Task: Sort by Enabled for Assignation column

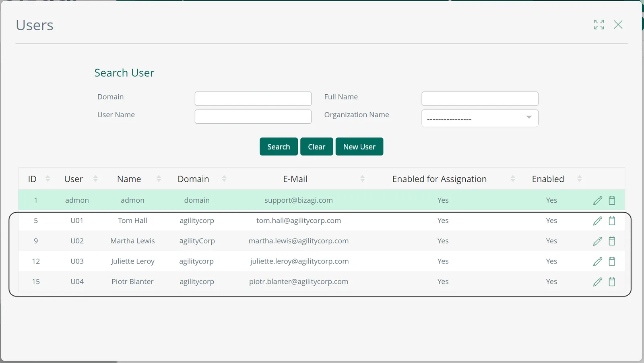Action: [x=513, y=178]
